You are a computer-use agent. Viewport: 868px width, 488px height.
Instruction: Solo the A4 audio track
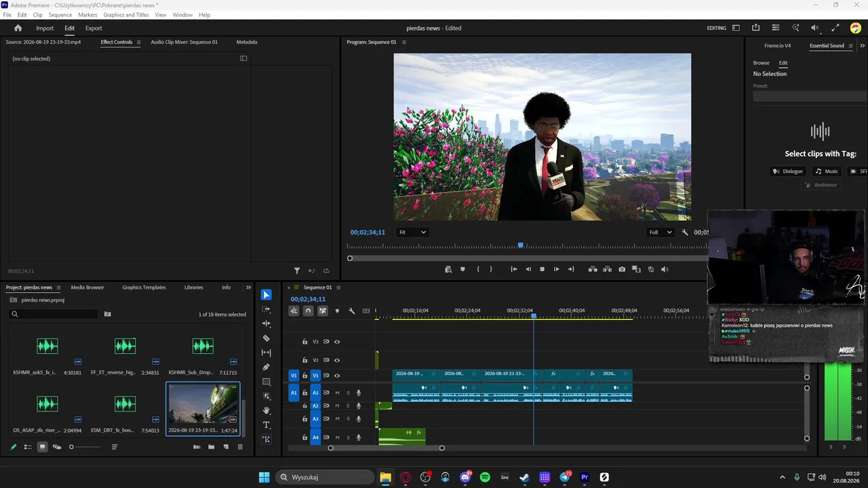point(348,437)
